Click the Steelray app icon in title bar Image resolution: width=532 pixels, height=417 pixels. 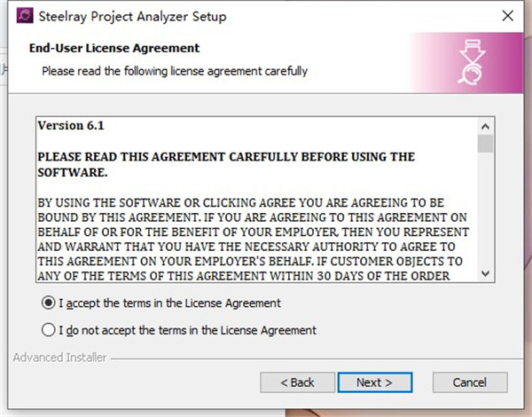tap(25, 16)
